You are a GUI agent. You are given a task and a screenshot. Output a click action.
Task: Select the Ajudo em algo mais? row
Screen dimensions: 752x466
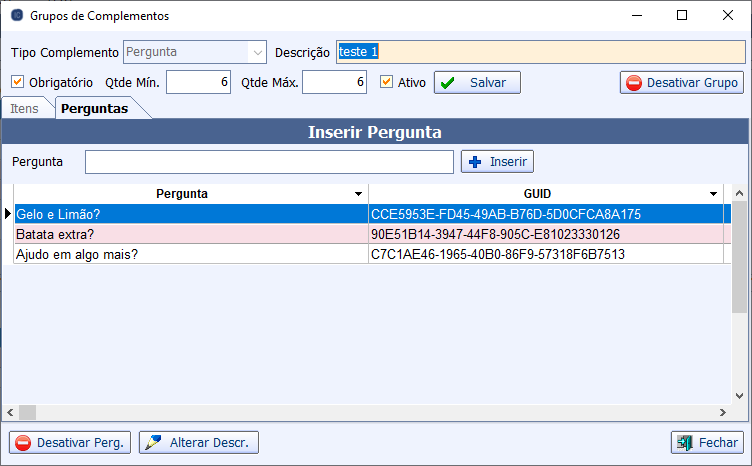pyautogui.click(x=190, y=254)
